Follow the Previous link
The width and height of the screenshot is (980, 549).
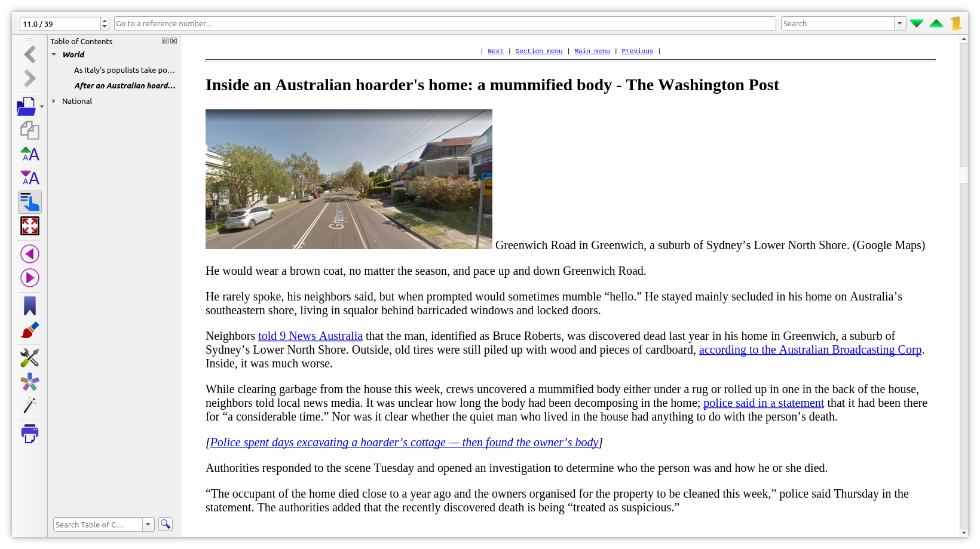pos(637,51)
